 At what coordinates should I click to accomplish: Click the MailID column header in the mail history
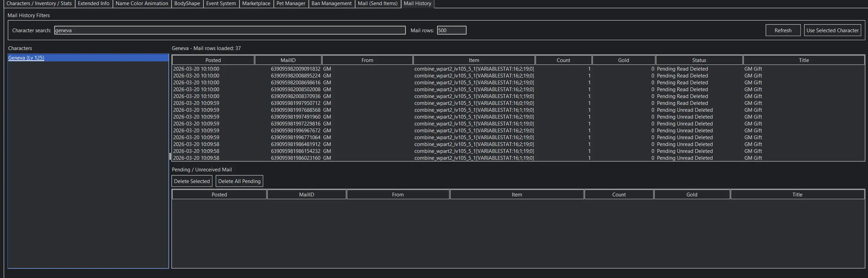[288, 60]
